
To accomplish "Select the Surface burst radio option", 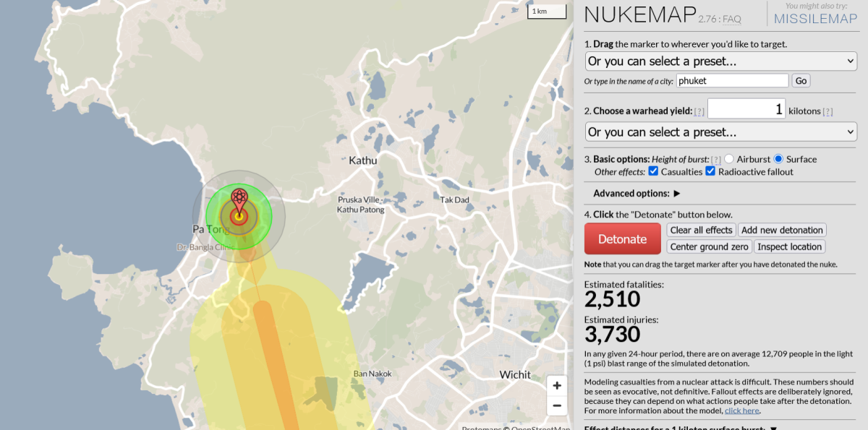I will (x=779, y=159).
